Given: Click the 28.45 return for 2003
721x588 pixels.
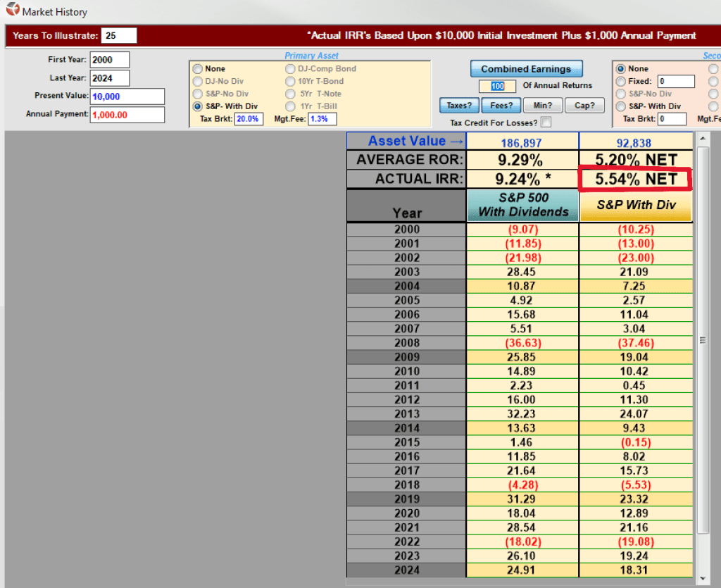Looking at the screenshot, I should point(523,272).
